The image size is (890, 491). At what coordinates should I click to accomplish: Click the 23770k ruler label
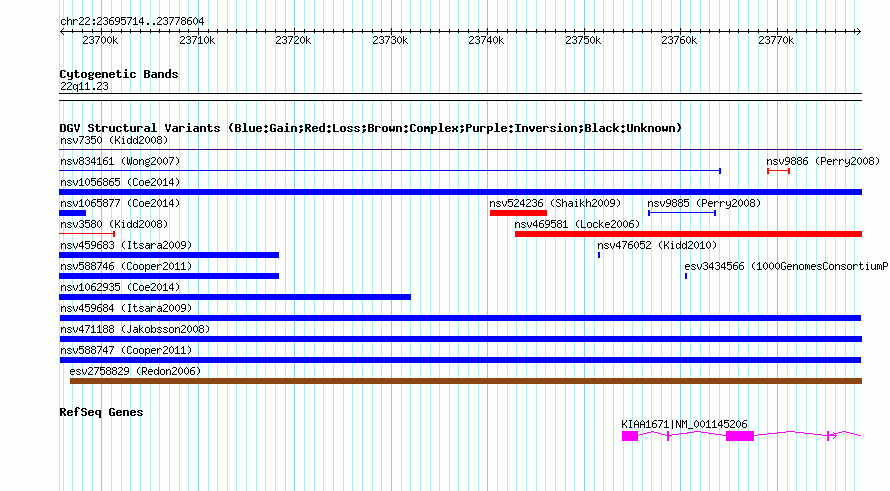(776, 40)
